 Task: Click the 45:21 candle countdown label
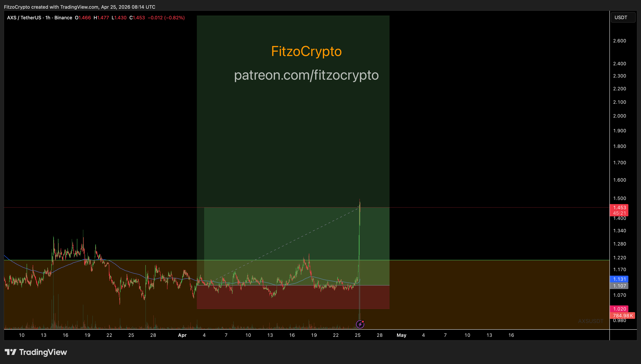pos(619,213)
